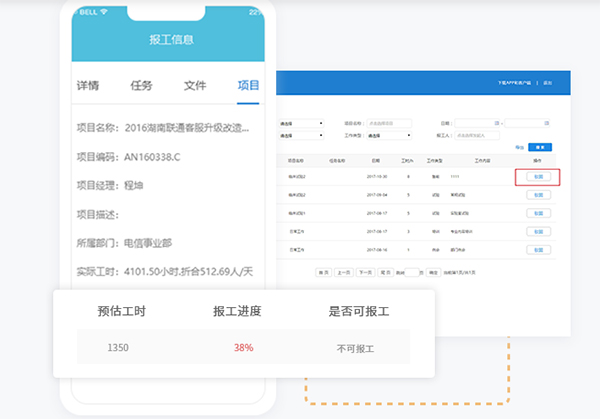This screenshot has height=419, width=600.
Task: Click the 操作 column header in table
Action: [537, 161]
